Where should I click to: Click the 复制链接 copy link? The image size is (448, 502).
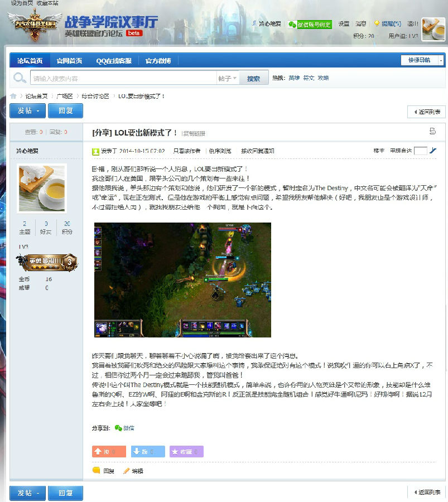pos(194,133)
